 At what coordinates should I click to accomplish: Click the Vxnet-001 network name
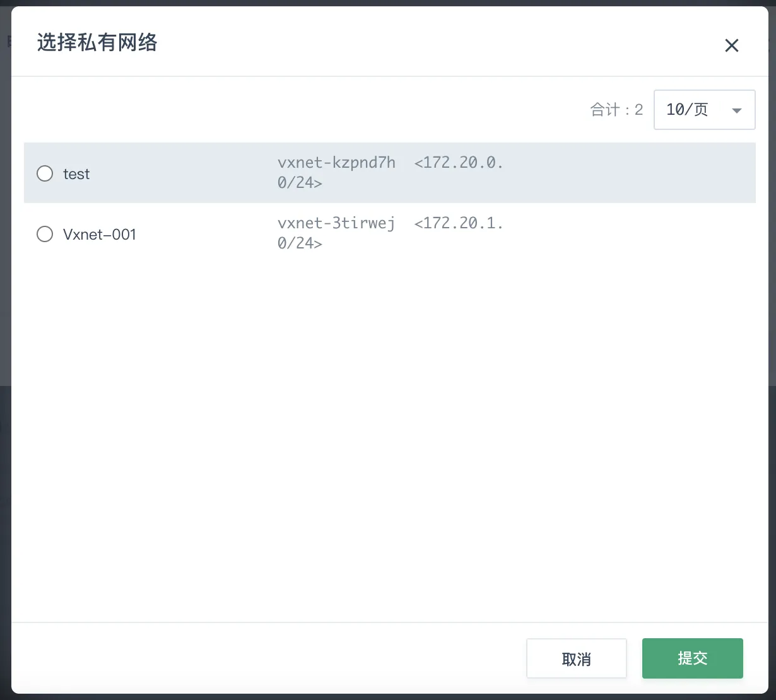coord(100,235)
